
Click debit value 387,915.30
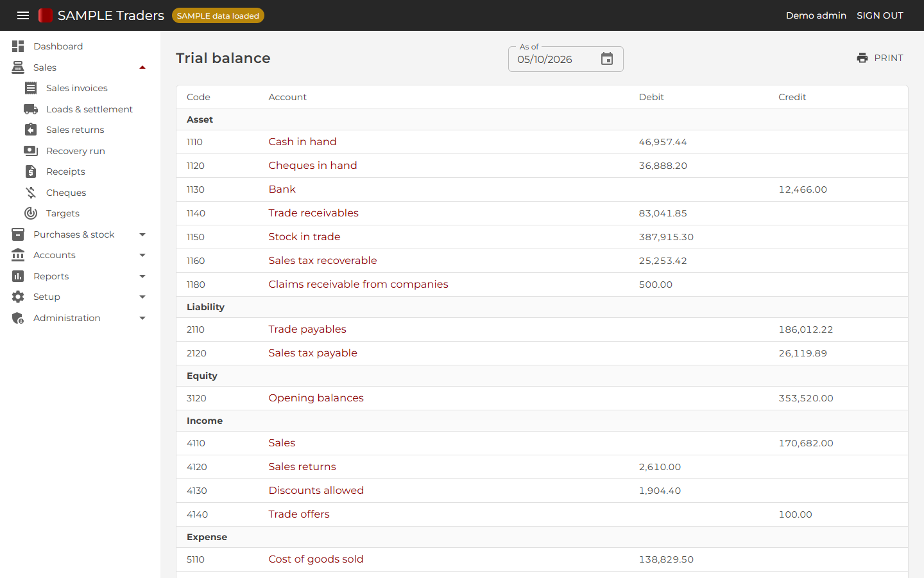click(x=666, y=237)
